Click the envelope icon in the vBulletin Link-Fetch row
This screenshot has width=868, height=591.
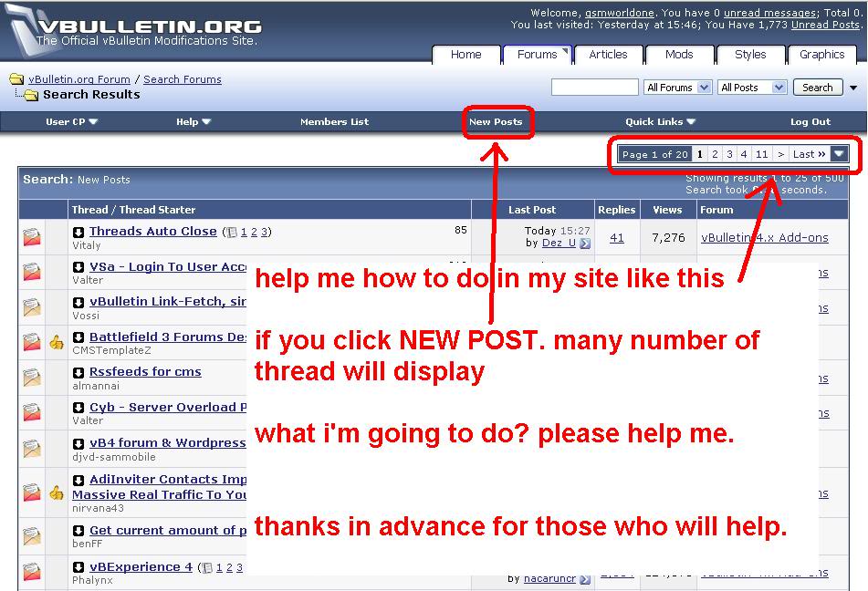point(32,307)
